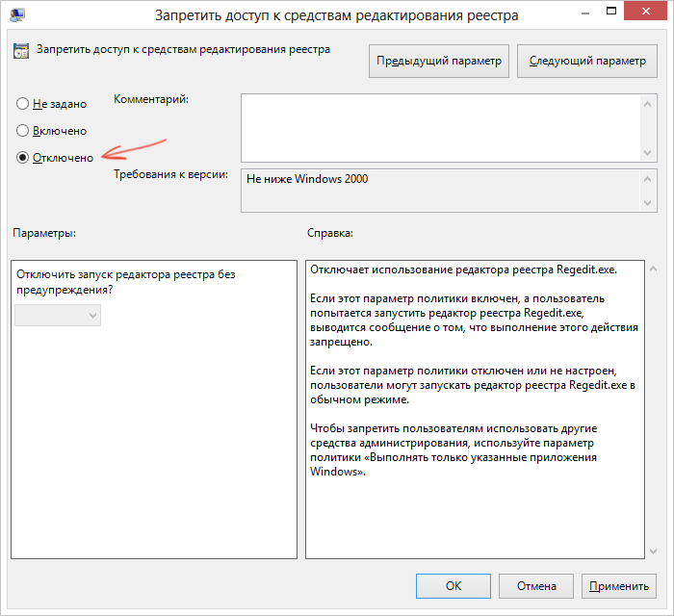Click the 'Отключить запуск редактора реестра без предупреждения?' label

pos(125,282)
